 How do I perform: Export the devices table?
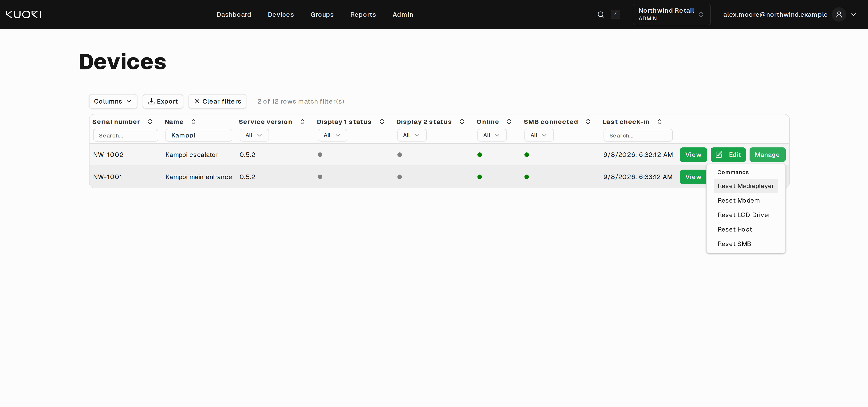pos(163,102)
